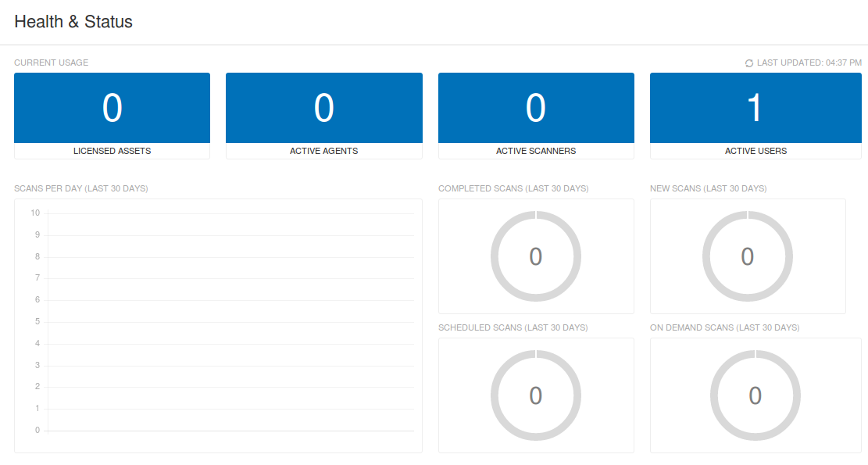Click the On Demand Scans heading
Viewport: 868px width, 465px height.
pyautogui.click(x=724, y=327)
